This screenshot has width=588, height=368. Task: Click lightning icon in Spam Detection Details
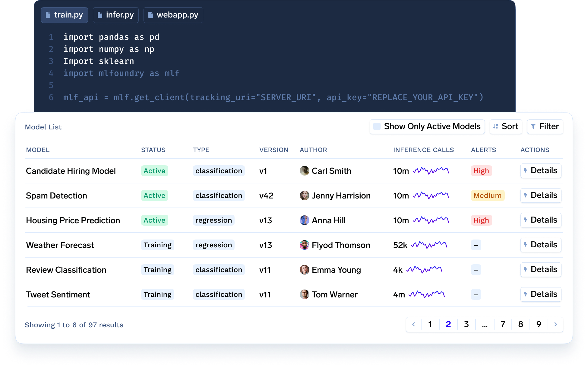pos(526,195)
